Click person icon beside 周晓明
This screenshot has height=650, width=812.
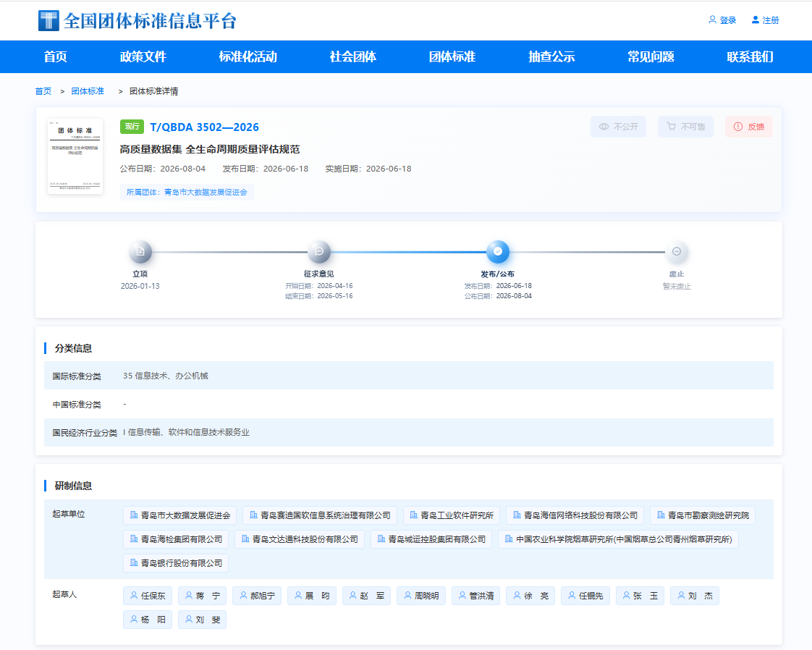click(407, 596)
